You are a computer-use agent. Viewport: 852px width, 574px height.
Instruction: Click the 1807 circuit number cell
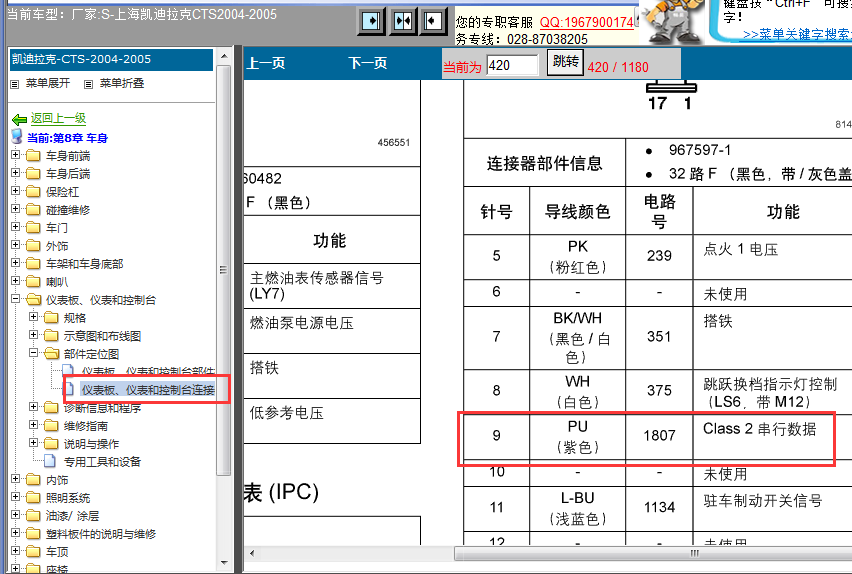[659, 435]
